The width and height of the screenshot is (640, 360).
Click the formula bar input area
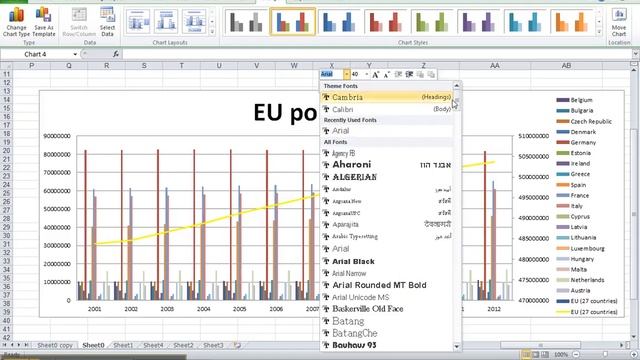[x=376, y=54]
